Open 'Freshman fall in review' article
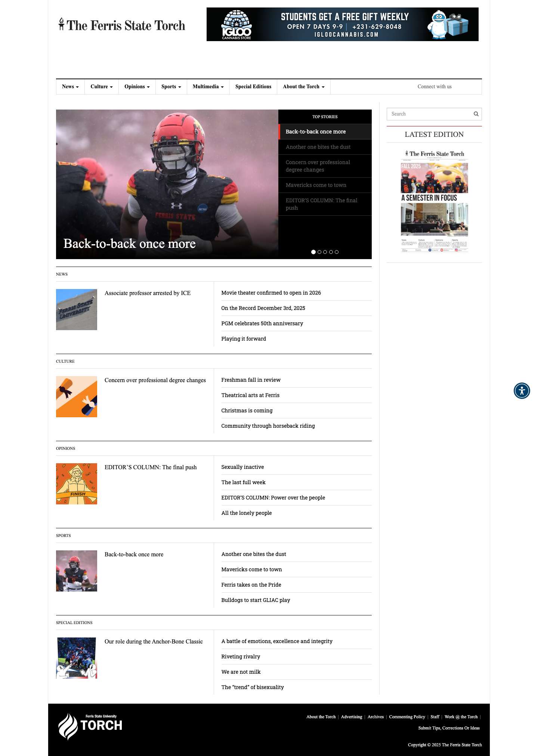 pyautogui.click(x=251, y=380)
